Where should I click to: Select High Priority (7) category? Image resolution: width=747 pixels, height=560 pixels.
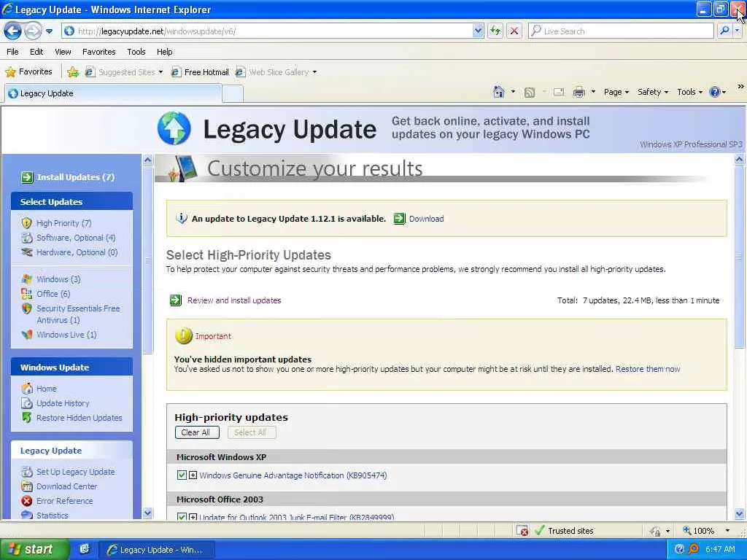(x=63, y=223)
